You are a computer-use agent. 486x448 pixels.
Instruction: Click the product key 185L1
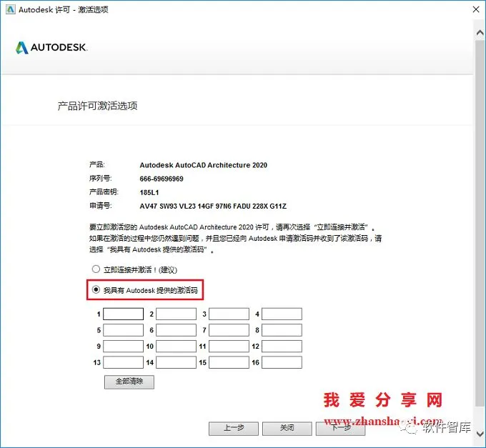click(x=149, y=192)
